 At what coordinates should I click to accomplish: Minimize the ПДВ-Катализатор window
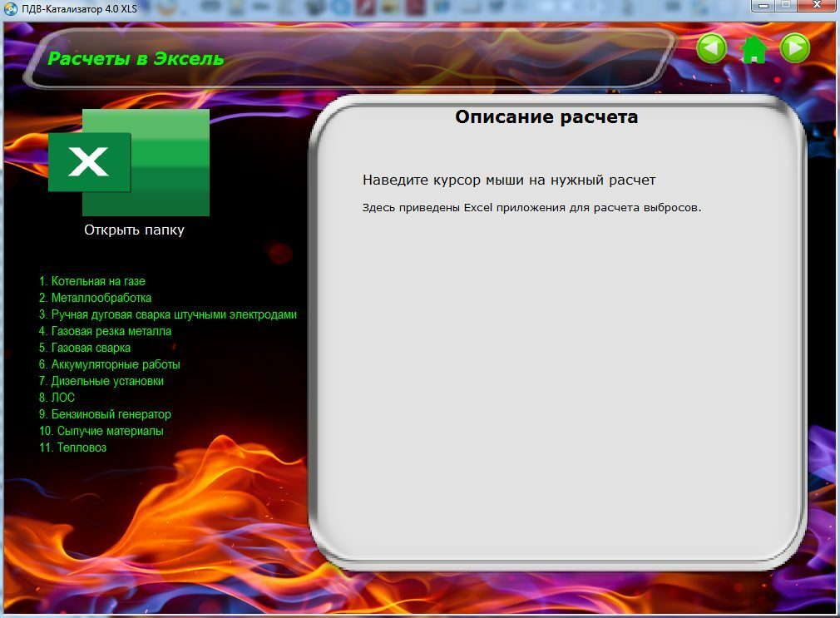[763, 5]
